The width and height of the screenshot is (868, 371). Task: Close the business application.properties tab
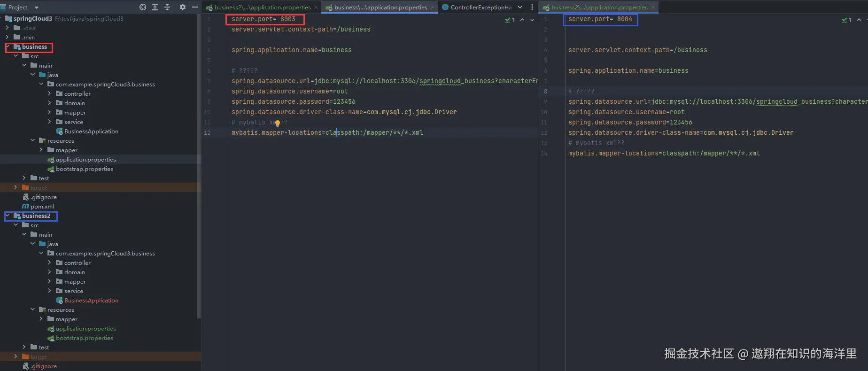(x=433, y=8)
